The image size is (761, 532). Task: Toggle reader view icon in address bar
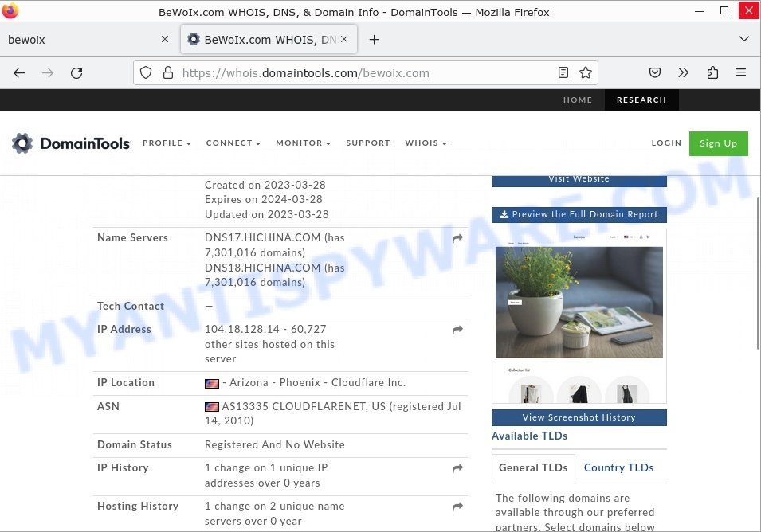563,72
